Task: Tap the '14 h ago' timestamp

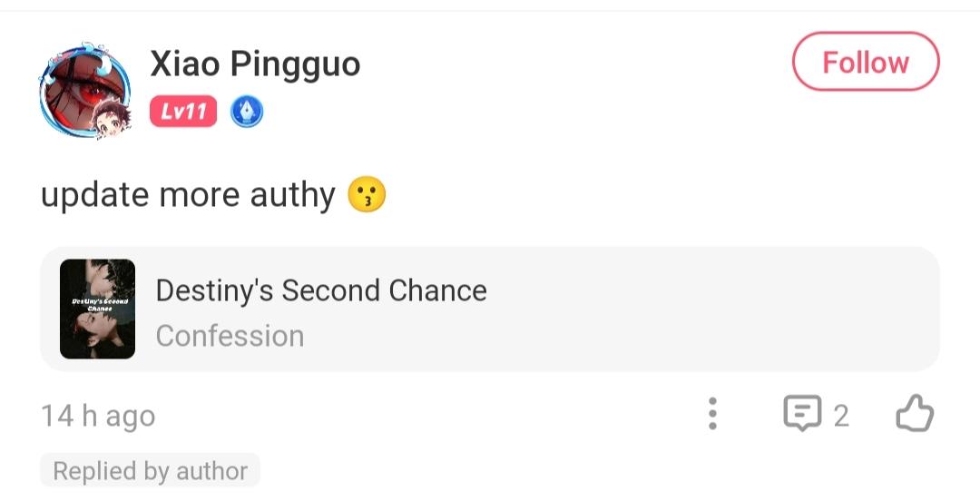Action: 98,416
